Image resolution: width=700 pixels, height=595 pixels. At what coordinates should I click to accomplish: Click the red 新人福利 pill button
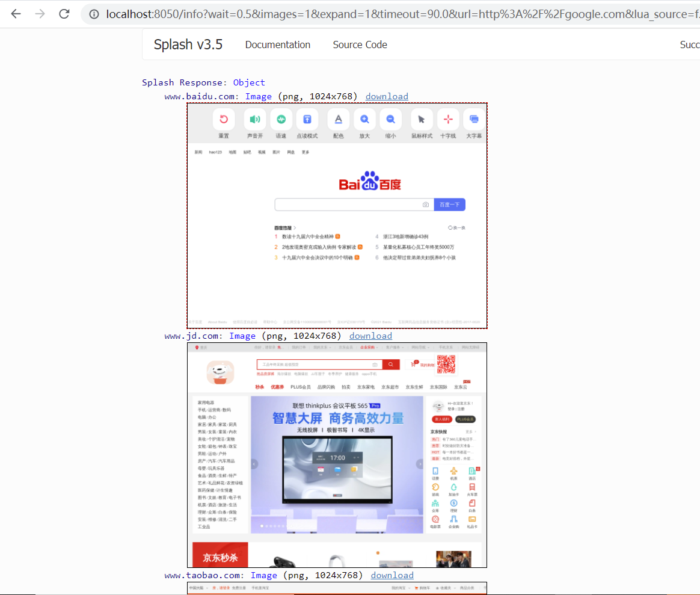pos(442,419)
